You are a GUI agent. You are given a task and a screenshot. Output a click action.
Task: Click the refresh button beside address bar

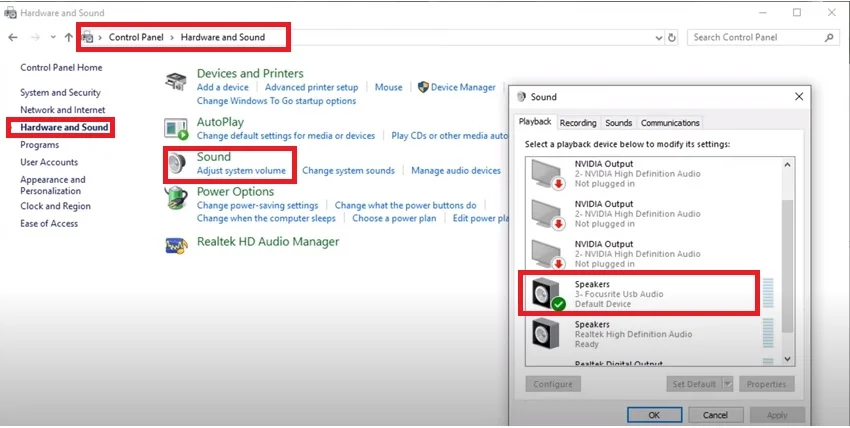[x=672, y=37]
